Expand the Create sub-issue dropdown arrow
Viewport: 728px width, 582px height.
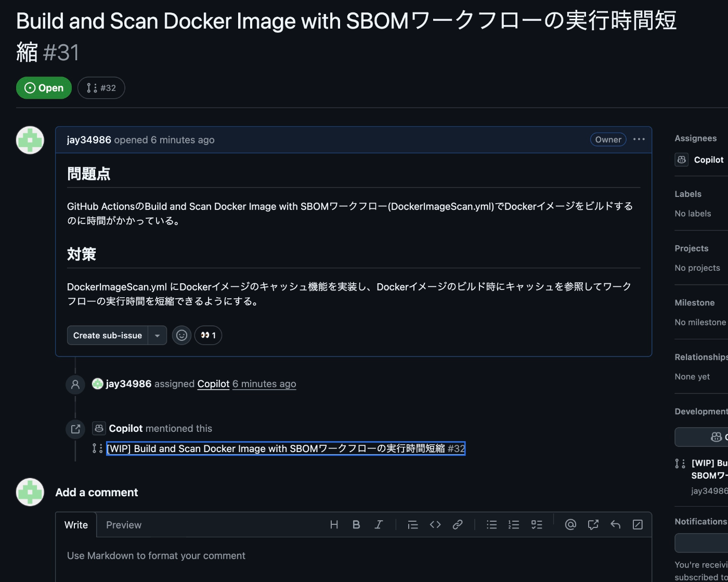tap(157, 335)
